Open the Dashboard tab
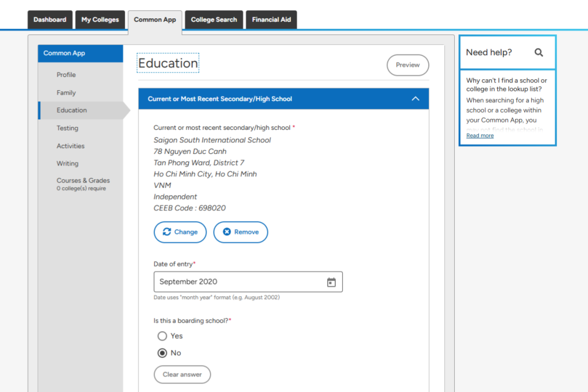Screen dimensions: 588x392 point(50,20)
